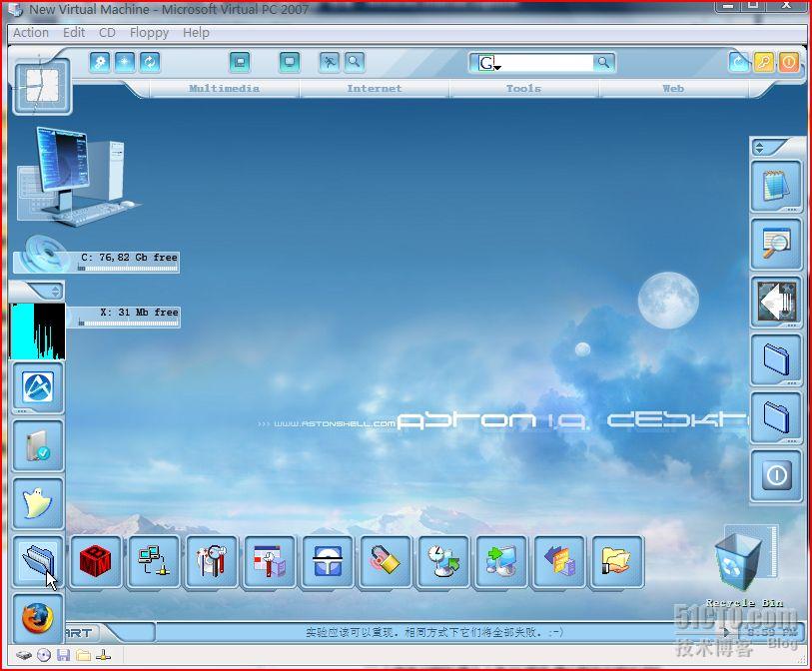Click the magnifier icon beside the running man
The height and width of the screenshot is (671, 812).
[x=355, y=62]
